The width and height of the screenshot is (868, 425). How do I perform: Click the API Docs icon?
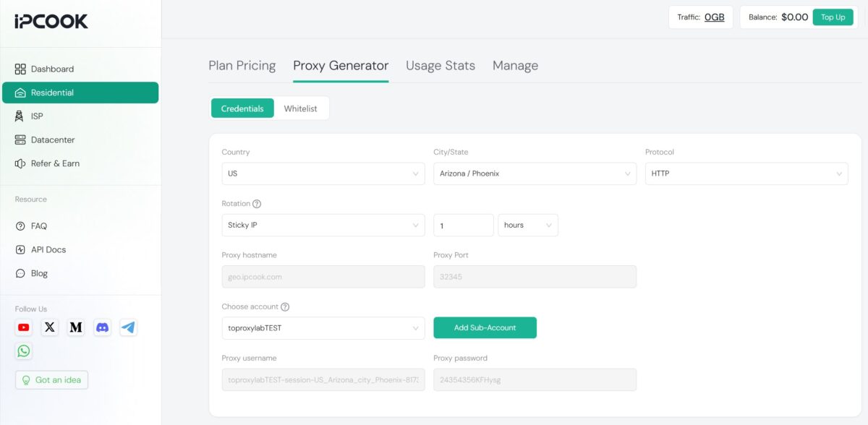[20, 249]
